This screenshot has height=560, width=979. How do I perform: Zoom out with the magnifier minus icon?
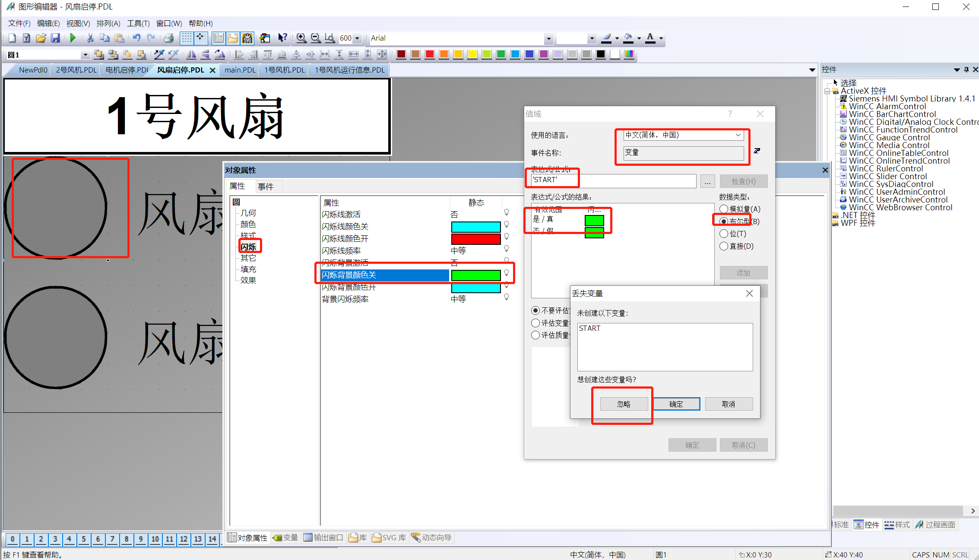[x=316, y=38]
